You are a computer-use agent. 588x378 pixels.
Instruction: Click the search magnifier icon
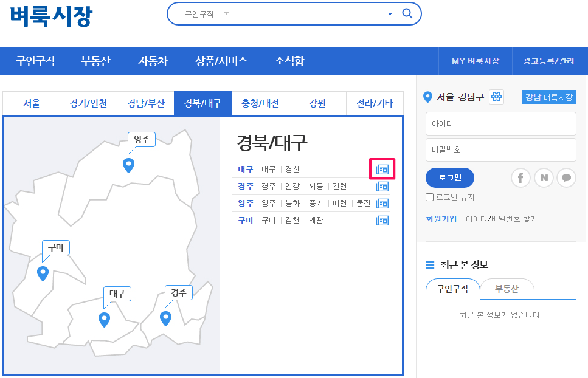tap(407, 14)
